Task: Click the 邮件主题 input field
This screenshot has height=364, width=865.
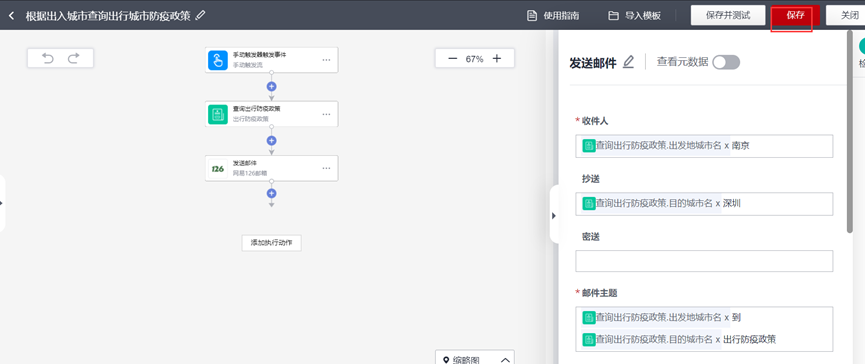Action: pos(704,329)
